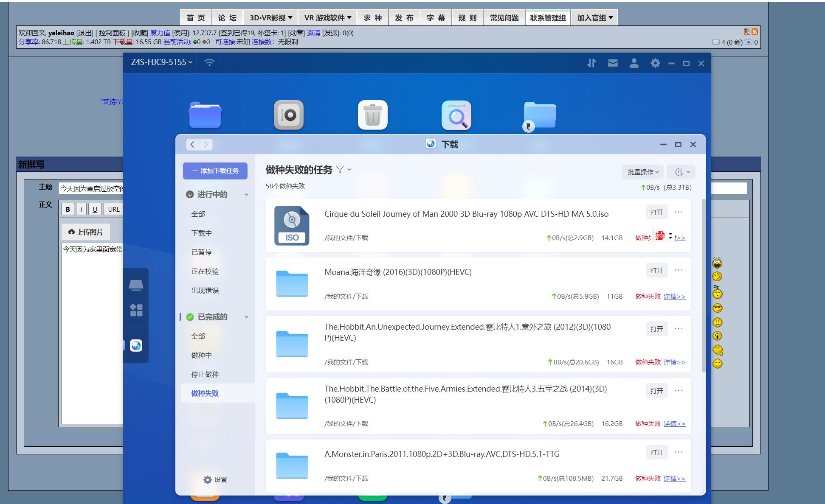
Task: Open more options for Moana task
Action: [679, 270]
